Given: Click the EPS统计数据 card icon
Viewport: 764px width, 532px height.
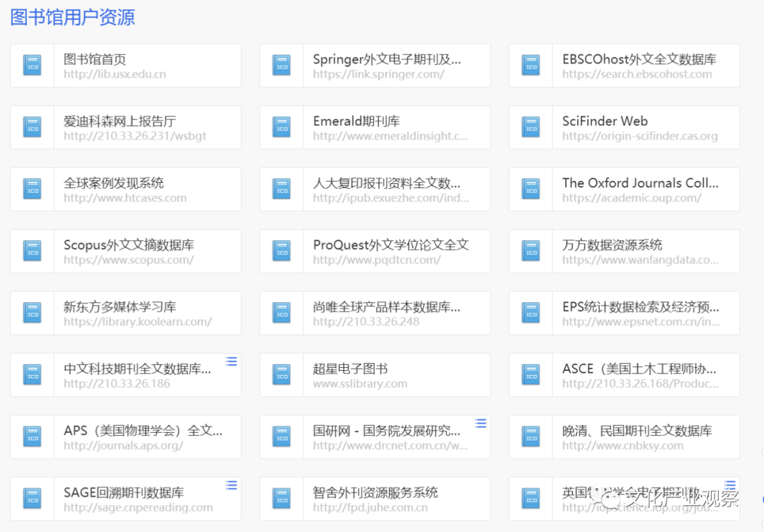Looking at the screenshot, I should pos(531,313).
